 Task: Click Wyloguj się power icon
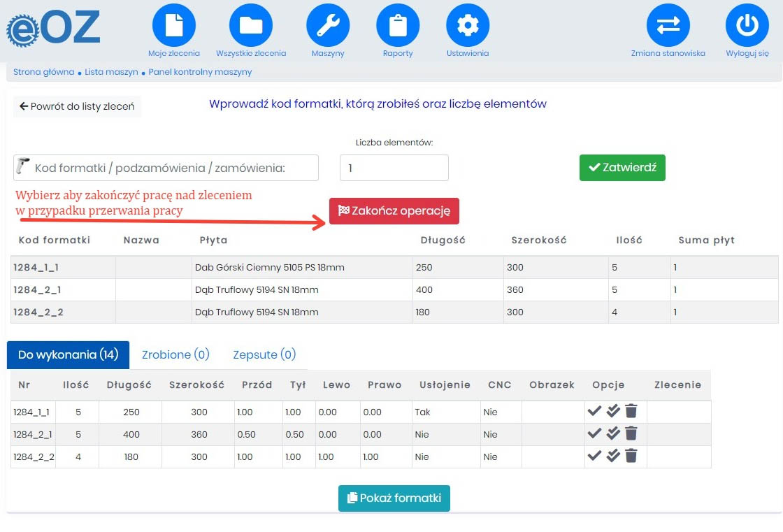[747, 26]
